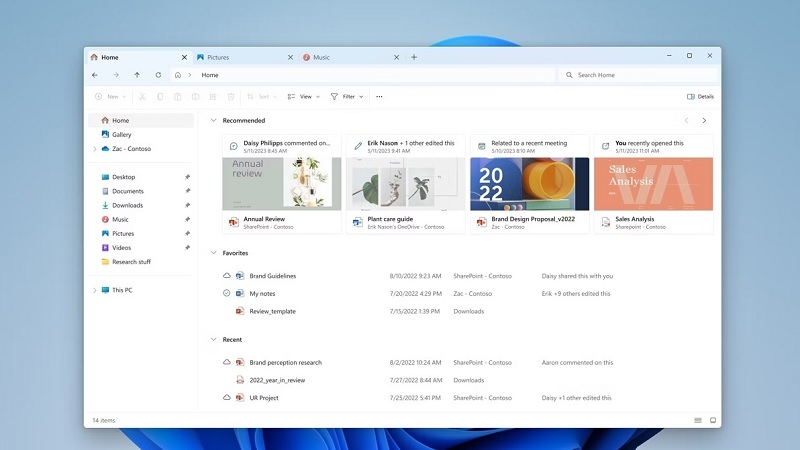800x450 pixels.
Task: Open Brand perception research file
Action: (286, 363)
